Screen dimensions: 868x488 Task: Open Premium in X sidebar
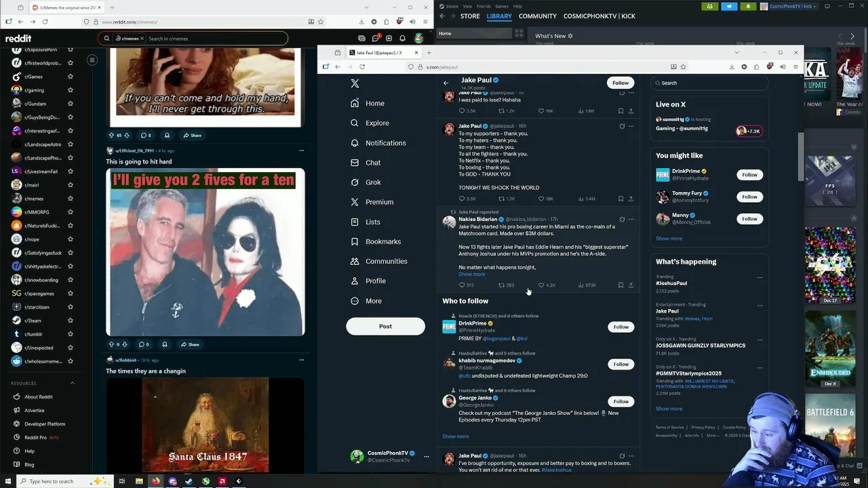pyautogui.click(x=372, y=202)
